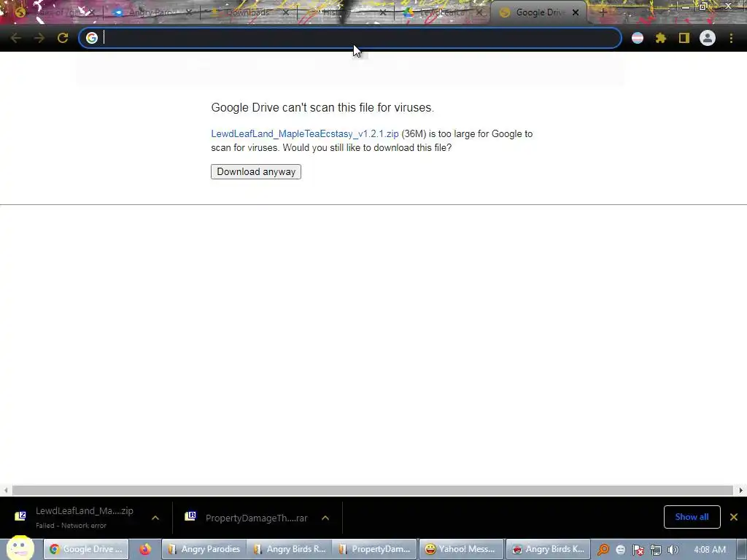Click the 4:08 AM system clock
Image resolution: width=747 pixels, height=560 pixels.
(710, 550)
